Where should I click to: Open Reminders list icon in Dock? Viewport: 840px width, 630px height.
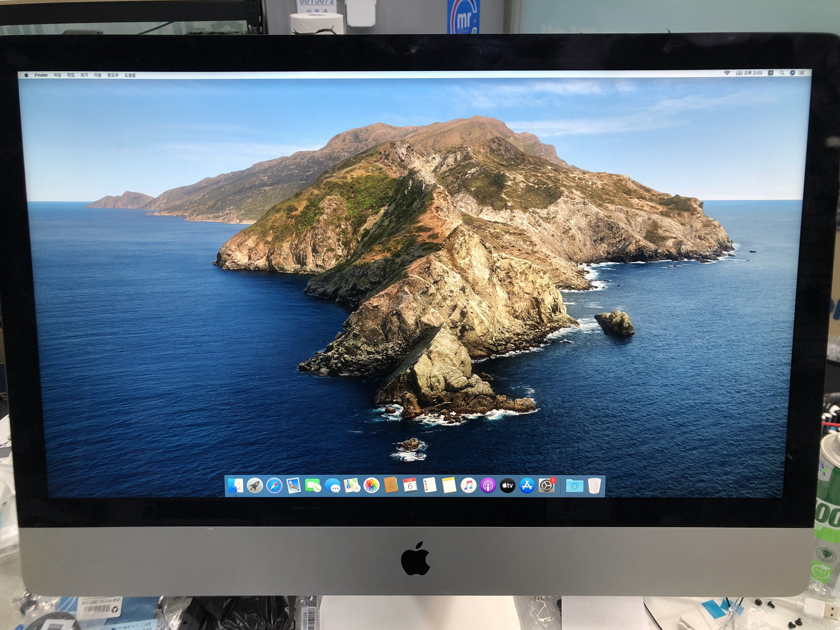coord(430,485)
